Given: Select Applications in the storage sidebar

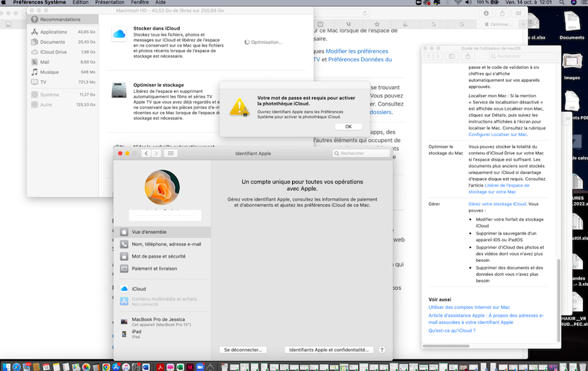Looking at the screenshot, I should coord(54,32).
